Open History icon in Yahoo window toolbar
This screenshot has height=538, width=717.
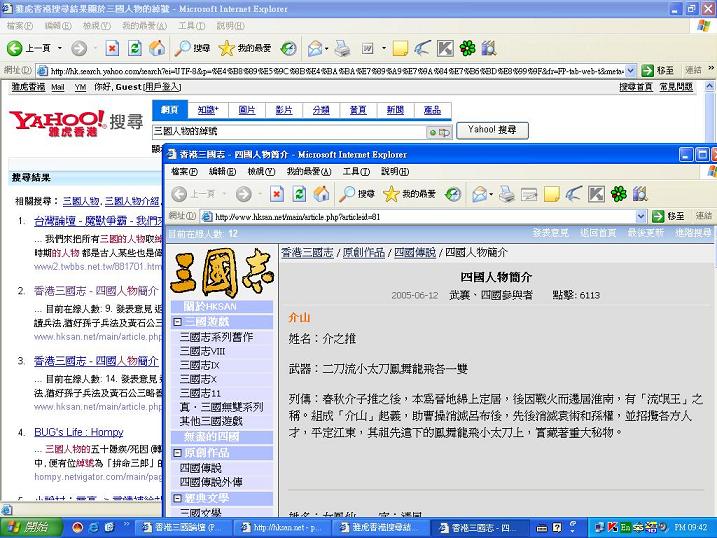click(289, 48)
